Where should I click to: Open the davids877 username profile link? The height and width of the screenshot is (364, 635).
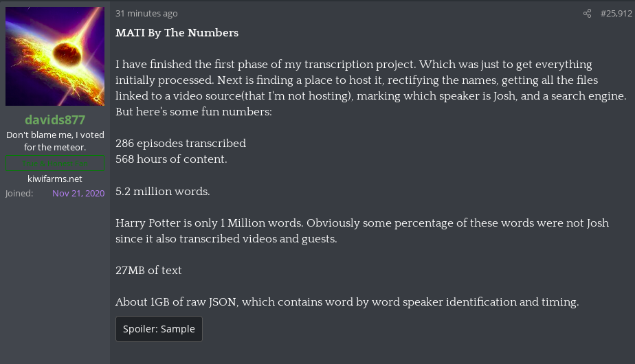click(55, 120)
